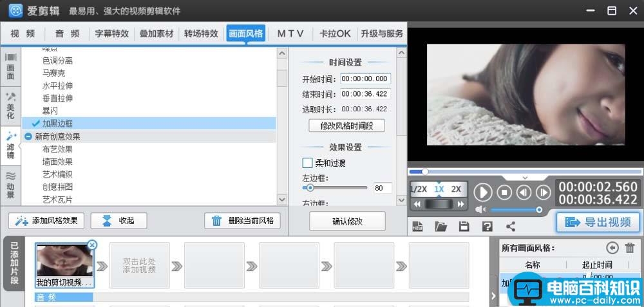Switch to 叠加素材 tab
Viewport: 644px width, 307px height.
(156, 33)
